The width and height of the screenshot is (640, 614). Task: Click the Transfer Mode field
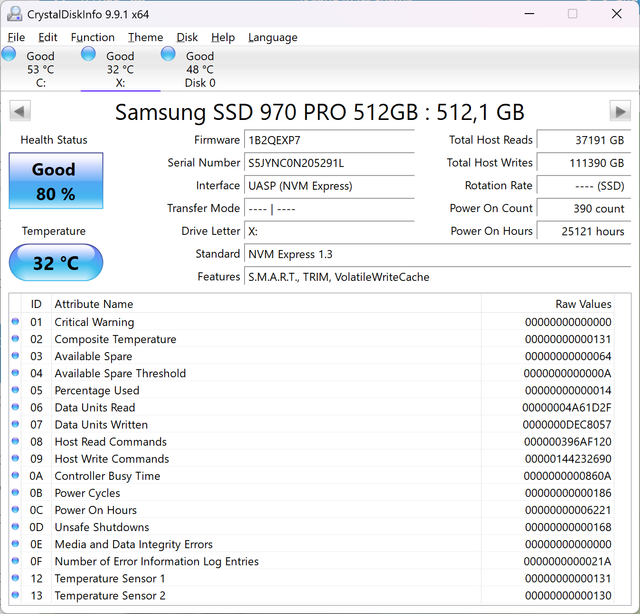329,209
